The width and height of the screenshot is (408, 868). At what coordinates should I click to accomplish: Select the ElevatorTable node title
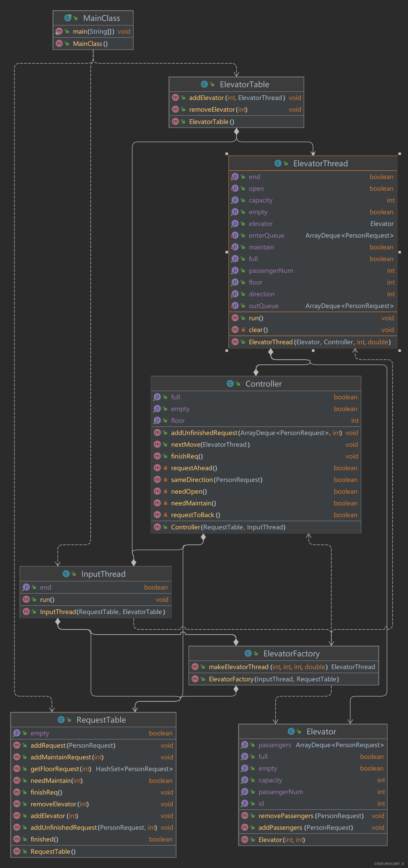(244, 84)
